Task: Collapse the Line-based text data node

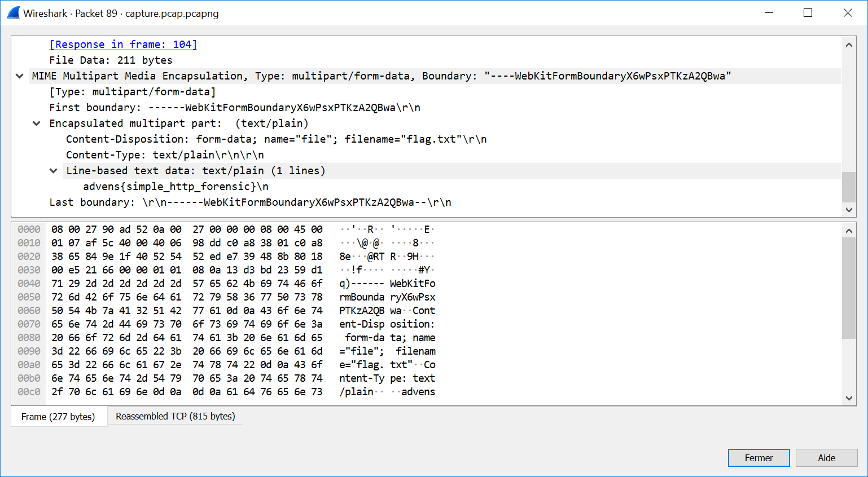Action: pos(54,171)
